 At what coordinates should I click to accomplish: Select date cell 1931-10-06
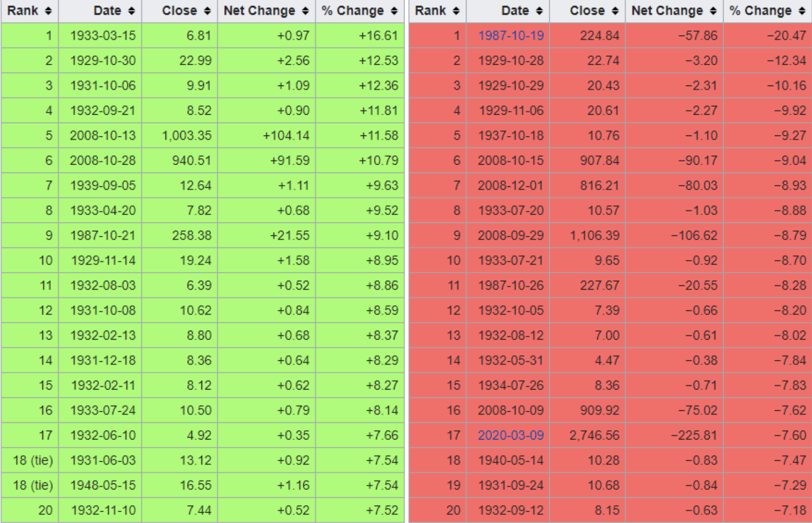pos(100,86)
